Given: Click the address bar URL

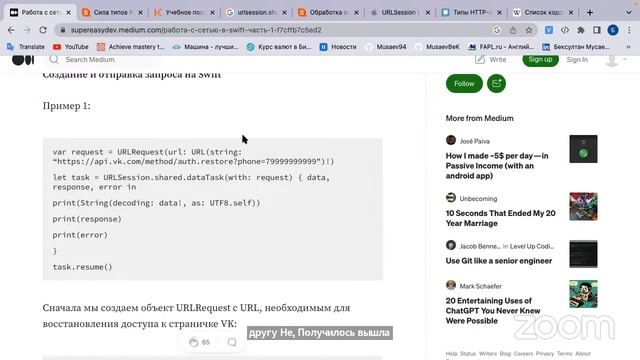Looking at the screenshot, I should [x=196, y=30].
